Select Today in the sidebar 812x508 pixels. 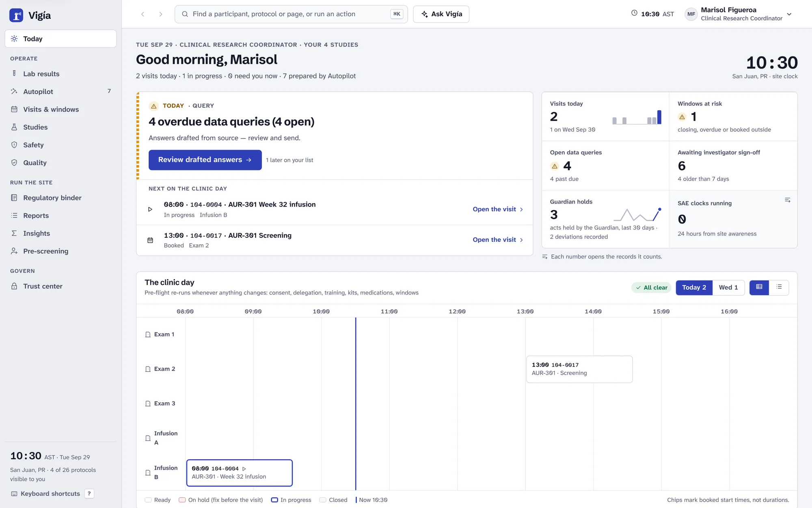coord(60,39)
